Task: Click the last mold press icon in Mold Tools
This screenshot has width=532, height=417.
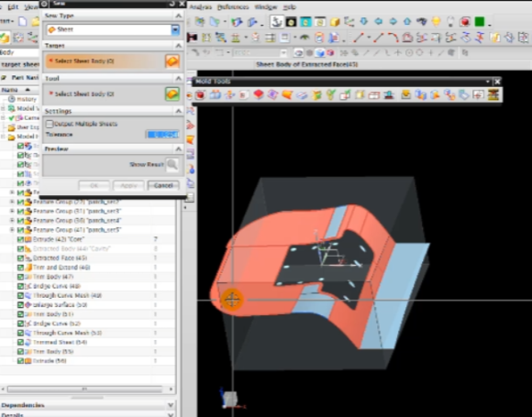Action: pos(493,95)
